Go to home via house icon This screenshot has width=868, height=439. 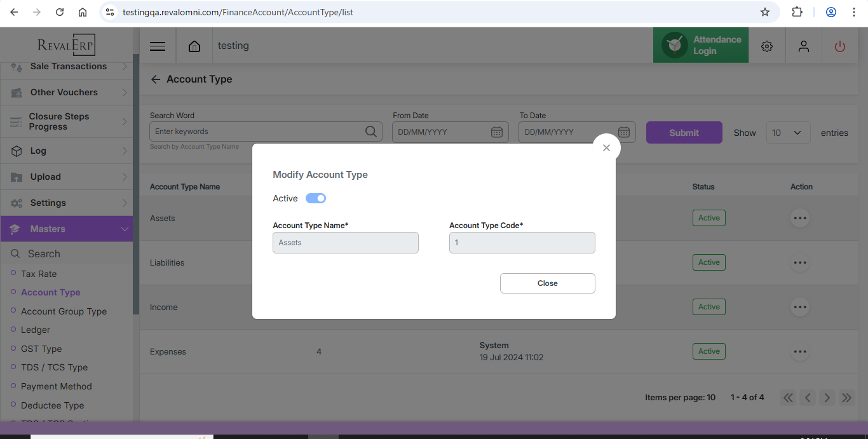[x=194, y=46]
